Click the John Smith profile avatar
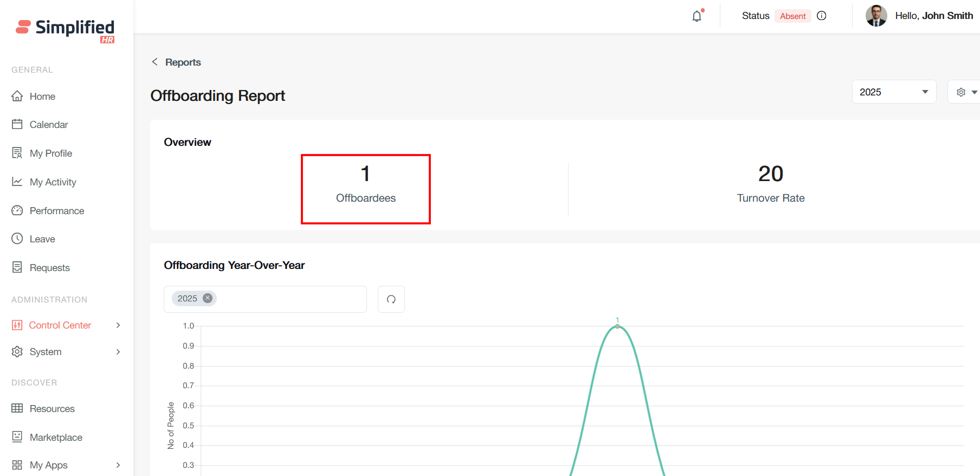Screen dimensions: 980x476 [x=876, y=16]
